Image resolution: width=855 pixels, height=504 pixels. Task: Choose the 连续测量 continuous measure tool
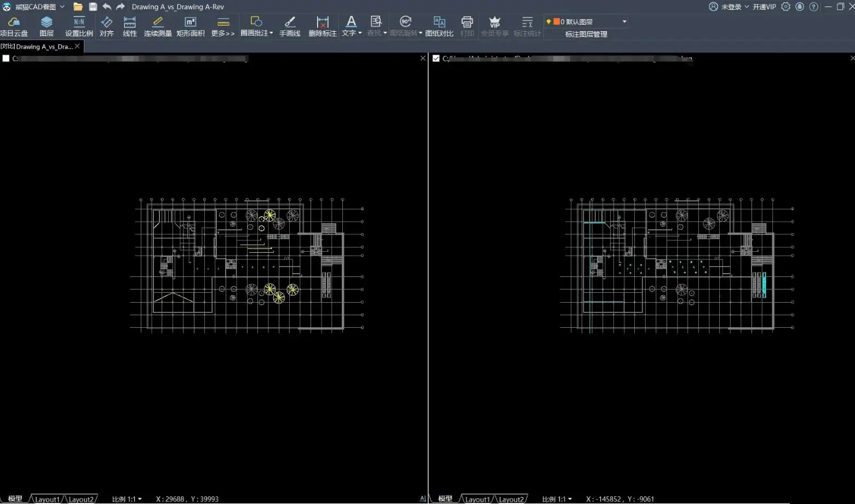point(158,26)
